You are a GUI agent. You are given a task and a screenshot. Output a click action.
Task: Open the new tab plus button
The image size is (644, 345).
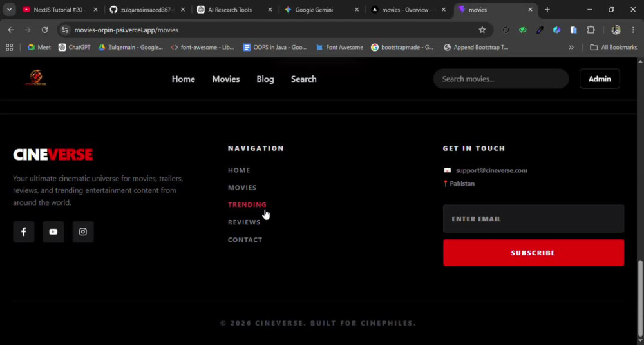point(547,10)
